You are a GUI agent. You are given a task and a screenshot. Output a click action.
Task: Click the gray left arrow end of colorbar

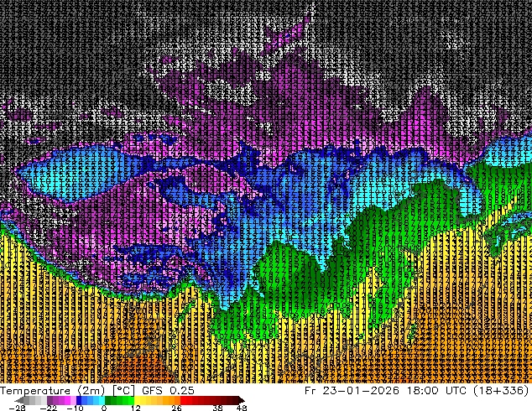(19, 400)
